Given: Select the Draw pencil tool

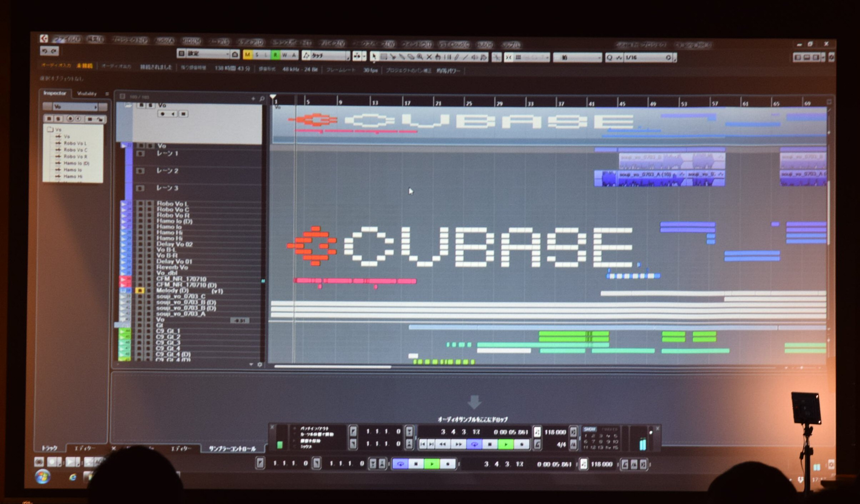Looking at the screenshot, I should pyautogui.click(x=456, y=57).
